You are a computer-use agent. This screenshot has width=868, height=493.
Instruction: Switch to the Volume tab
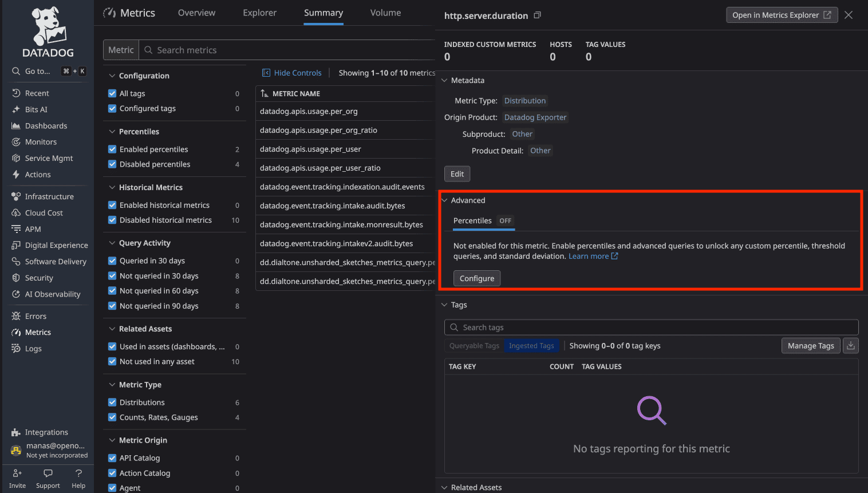point(385,12)
